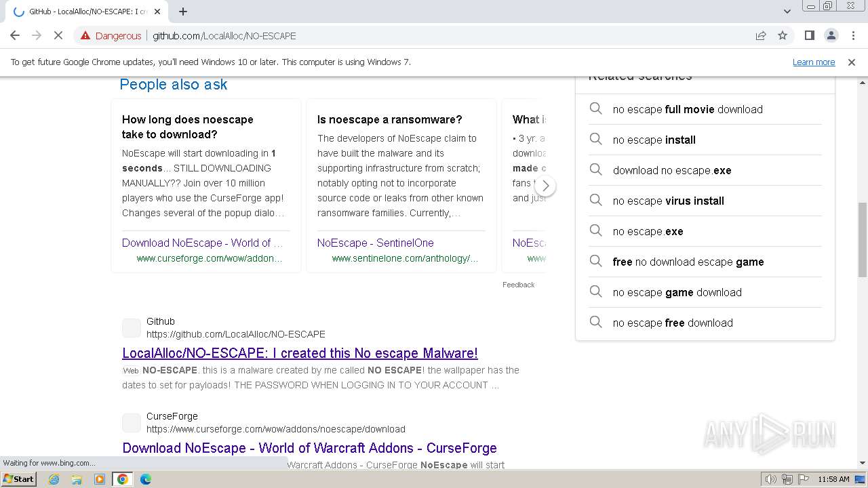The height and width of the screenshot is (488, 868).
Task: Switch to Chrome taskbar button
Action: coord(123,479)
